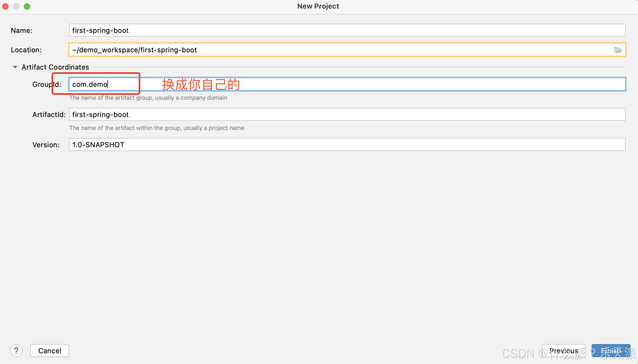The image size is (638, 364).
Task: Click the Location label
Action: (26, 50)
